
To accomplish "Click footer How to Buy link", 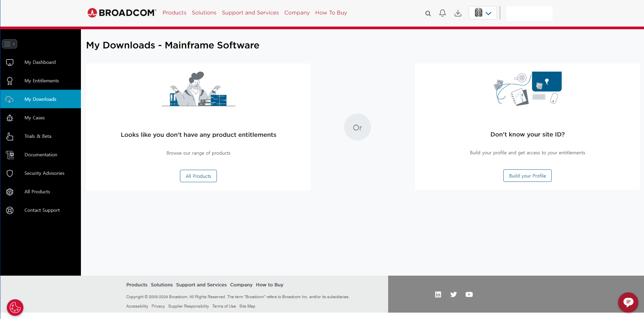I will [x=270, y=285].
